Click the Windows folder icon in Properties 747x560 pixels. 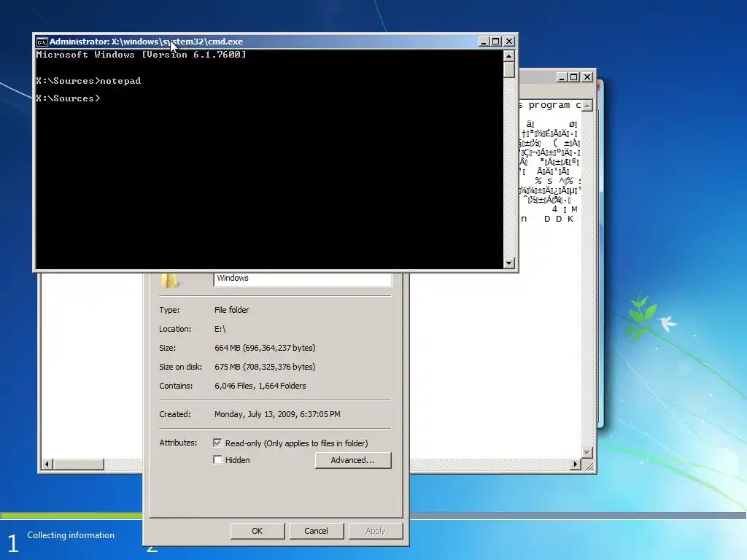point(169,281)
